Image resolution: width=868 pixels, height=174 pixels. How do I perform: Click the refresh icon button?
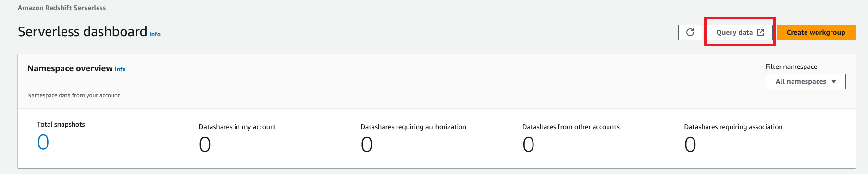coord(690,32)
